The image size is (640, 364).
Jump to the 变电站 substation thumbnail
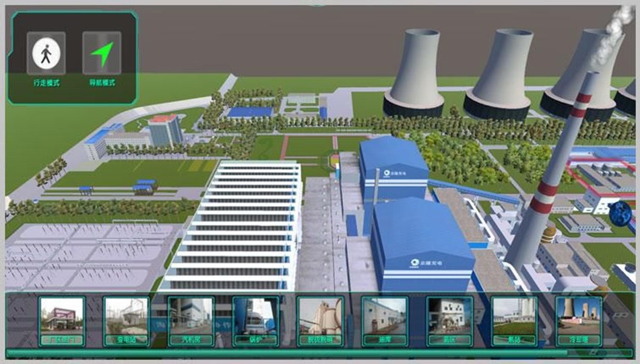tap(126, 321)
